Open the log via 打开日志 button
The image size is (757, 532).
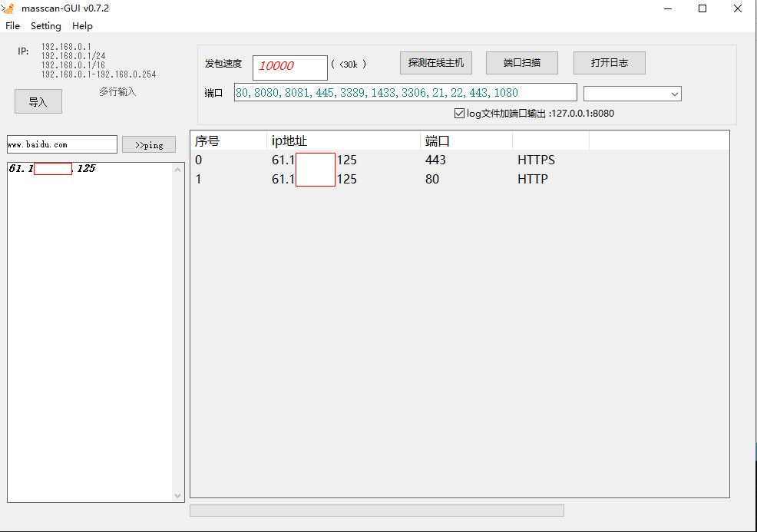point(609,63)
